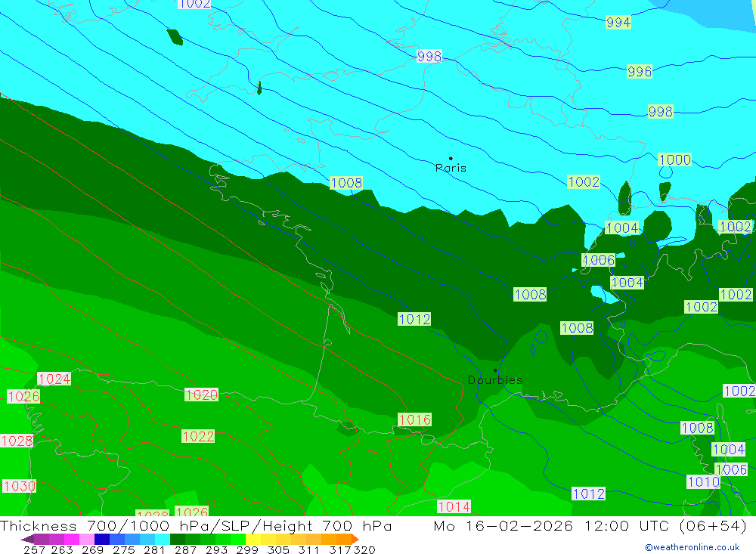Screen dimensions: 756x554
Task: Open the weatheronline.co.uk copyright link
Action: coord(692,547)
